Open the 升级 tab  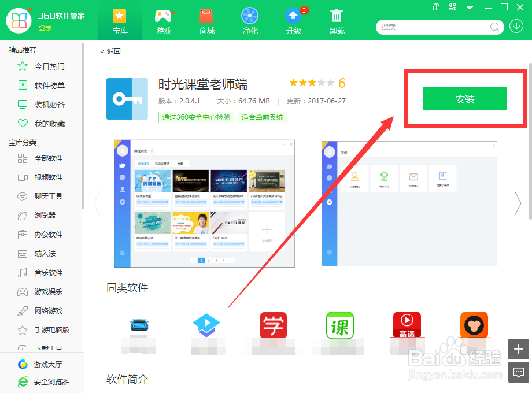pyautogui.click(x=294, y=22)
